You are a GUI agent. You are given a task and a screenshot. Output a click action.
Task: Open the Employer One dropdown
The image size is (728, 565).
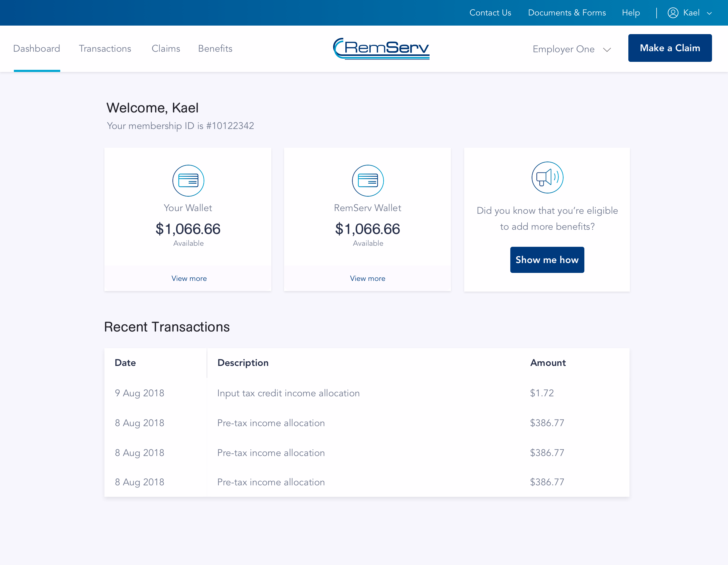[563, 49]
